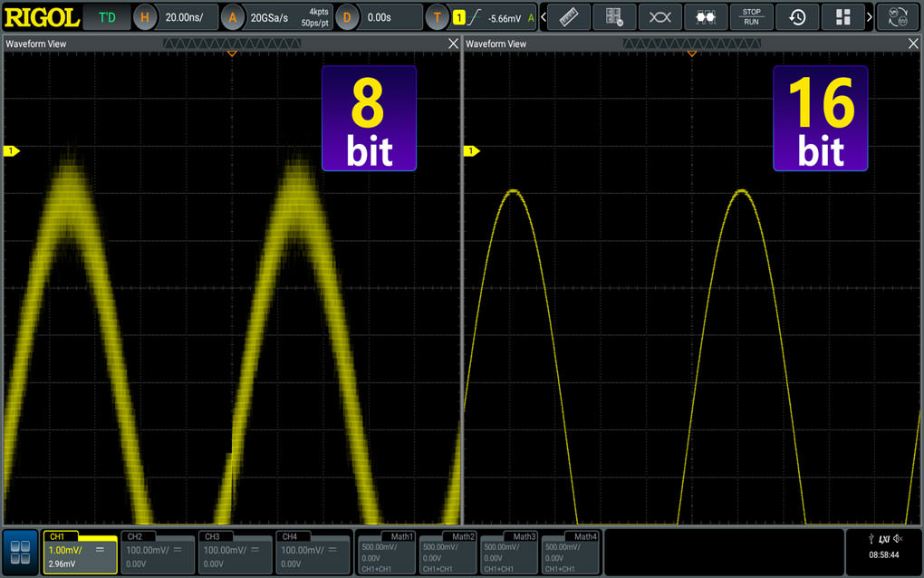
Task: Close the right Waveform View window
Action: tap(913, 43)
